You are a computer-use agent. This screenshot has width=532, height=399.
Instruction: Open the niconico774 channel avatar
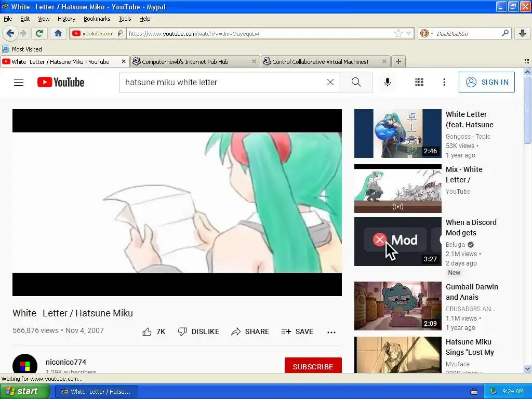click(x=25, y=364)
